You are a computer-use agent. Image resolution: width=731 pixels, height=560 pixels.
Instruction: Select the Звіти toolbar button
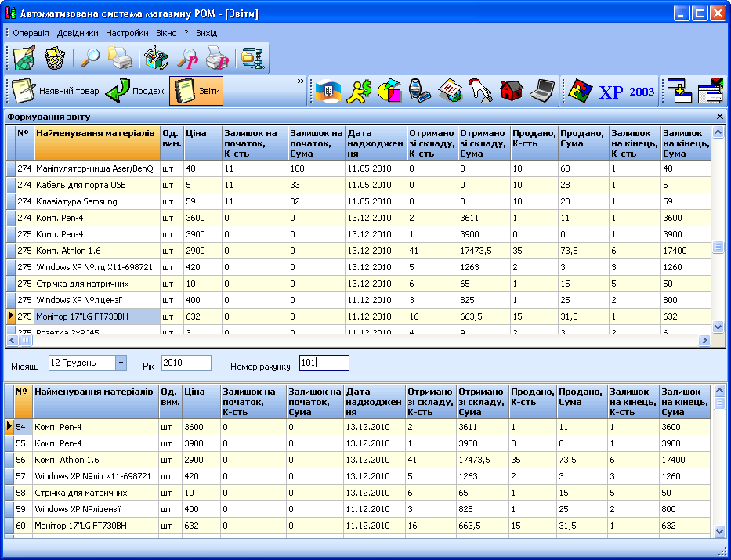196,91
